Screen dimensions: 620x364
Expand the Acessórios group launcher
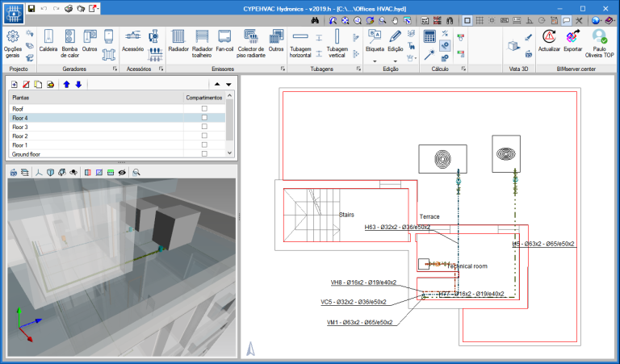pyautogui.click(x=161, y=69)
